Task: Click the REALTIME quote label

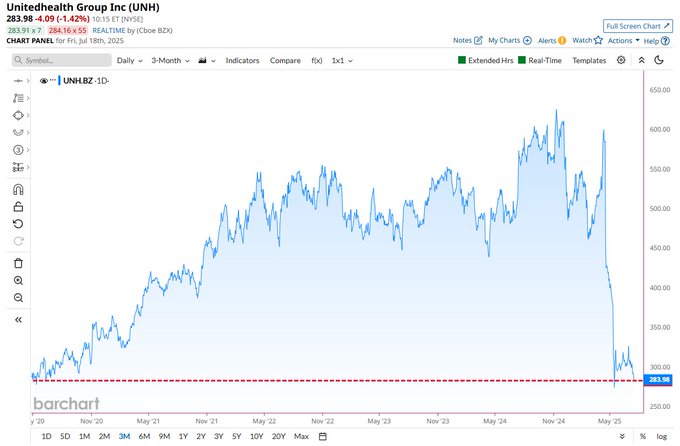Action: coord(109,30)
